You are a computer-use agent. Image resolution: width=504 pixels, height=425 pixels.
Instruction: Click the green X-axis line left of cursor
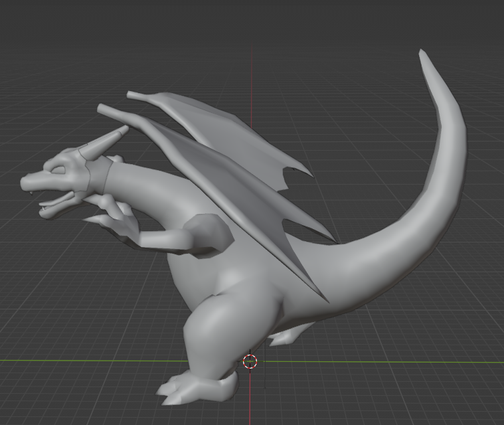(x=100, y=361)
